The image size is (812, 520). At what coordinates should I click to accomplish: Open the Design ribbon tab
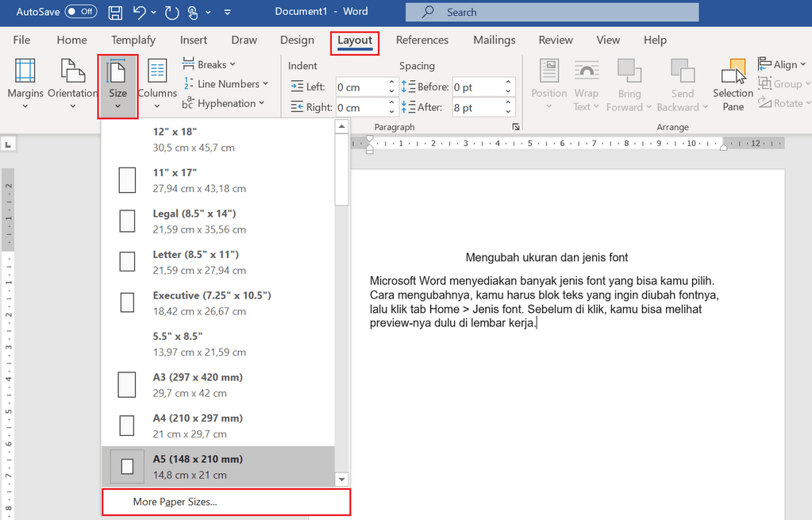297,40
